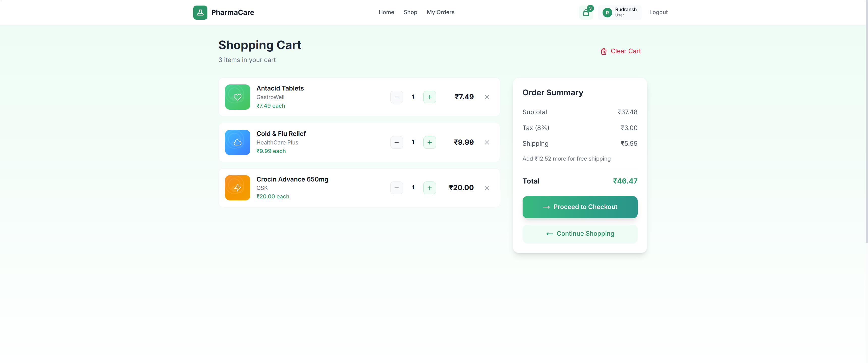Remove Cold & Flu Relief from the cart
The height and width of the screenshot is (363, 868).
coord(487,142)
